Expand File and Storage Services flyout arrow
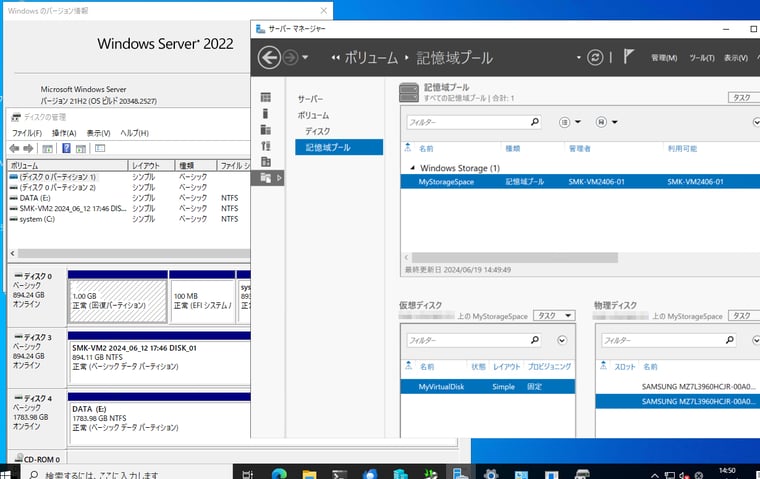Screen dimensions: 760x479 click(x=279, y=178)
